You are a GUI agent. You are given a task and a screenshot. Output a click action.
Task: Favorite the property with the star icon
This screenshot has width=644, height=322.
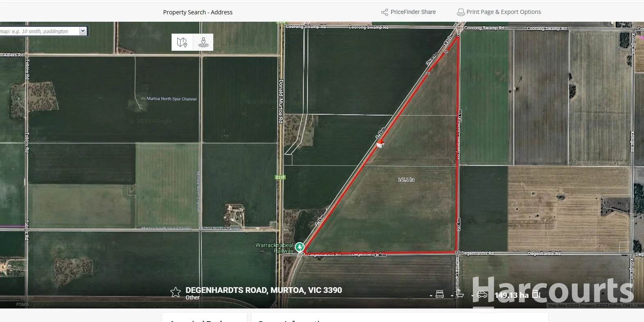tap(176, 292)
